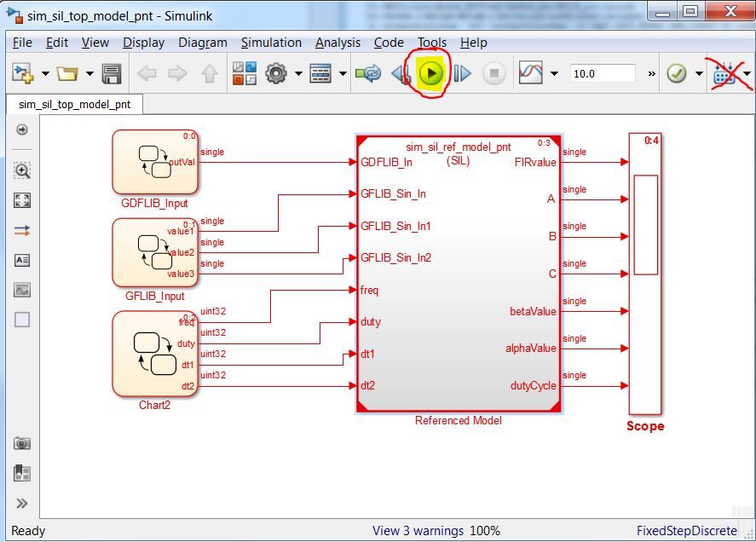Expand the Open folder dropdown arrow
Image resolution: width=756 pixels, height=542 pixels.
89,74
